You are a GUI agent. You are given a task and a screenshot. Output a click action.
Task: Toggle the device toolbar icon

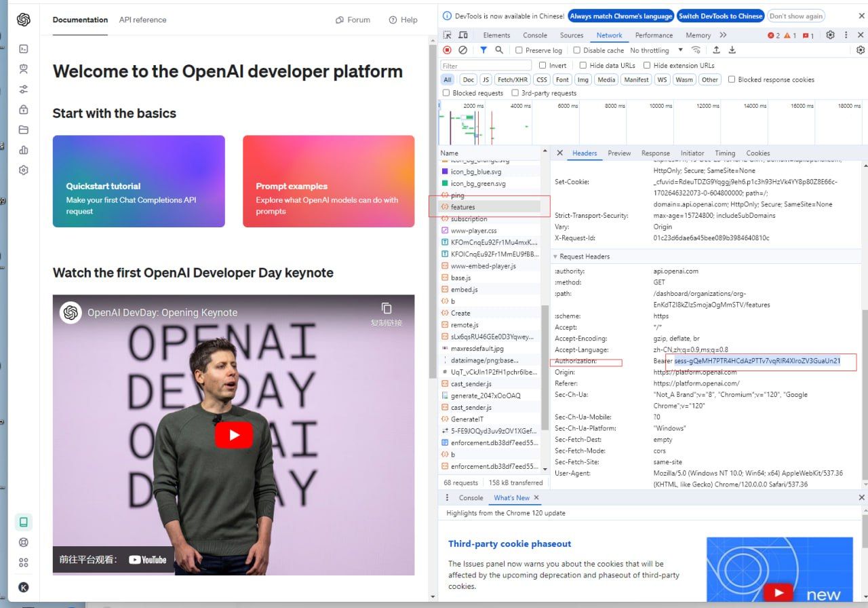tap(463, 35)
